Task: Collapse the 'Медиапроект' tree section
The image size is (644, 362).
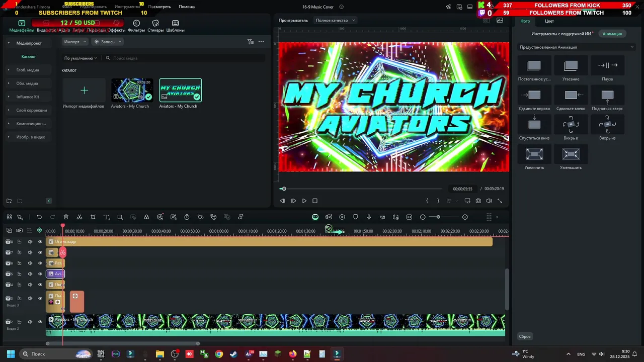Action: [8, 43]
